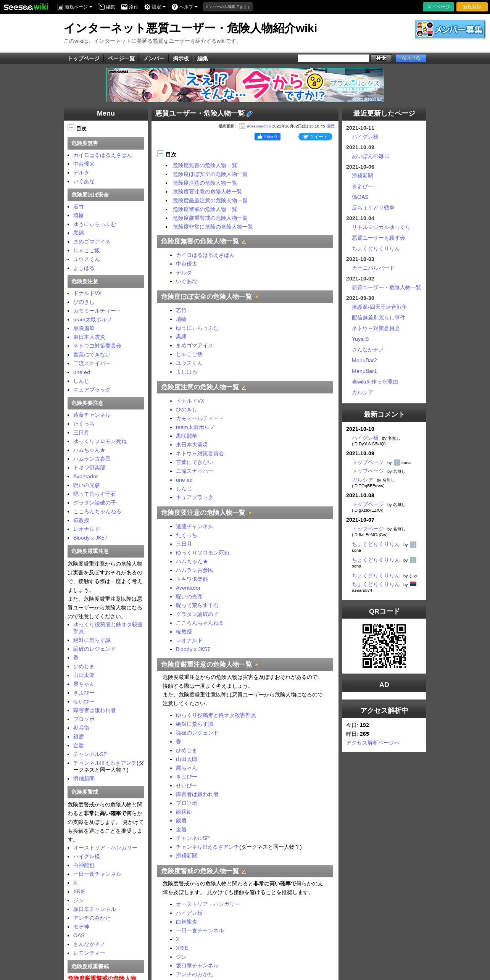The image size is (490, 980).
Task: Click the DMM GAMES ad banner
Action: 245,85
